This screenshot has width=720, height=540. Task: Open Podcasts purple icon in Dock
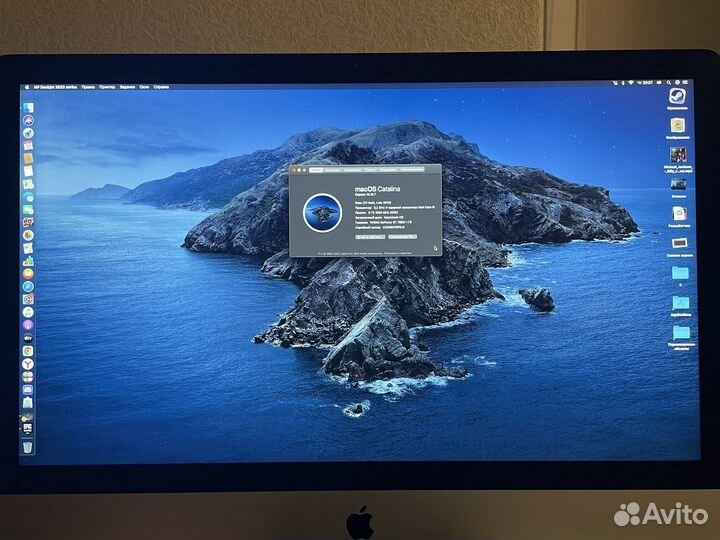pyautogui.click(x=28, y=325)
